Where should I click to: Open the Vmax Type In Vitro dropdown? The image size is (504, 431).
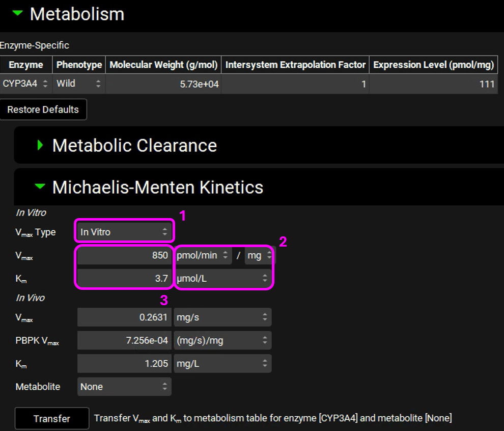point(124,232)
